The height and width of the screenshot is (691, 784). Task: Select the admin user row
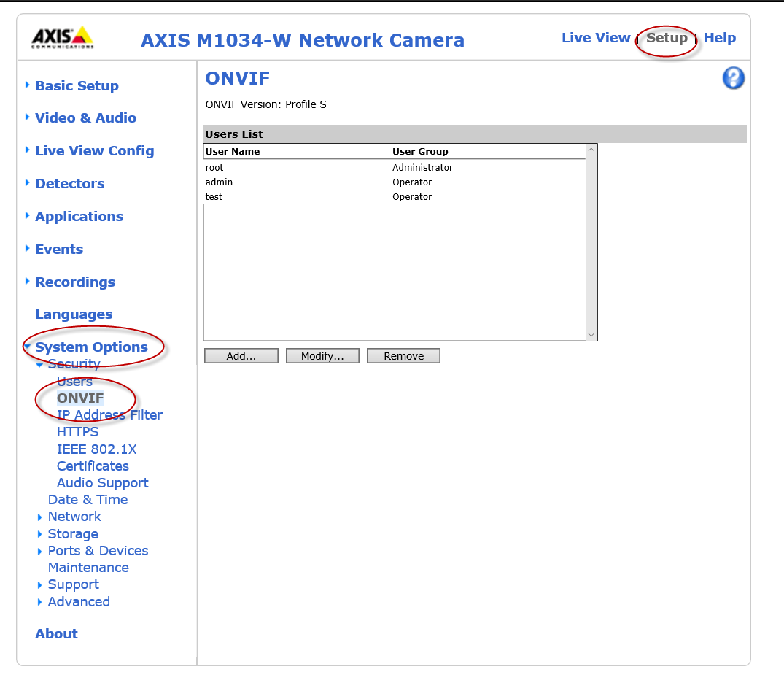(395, 182)
